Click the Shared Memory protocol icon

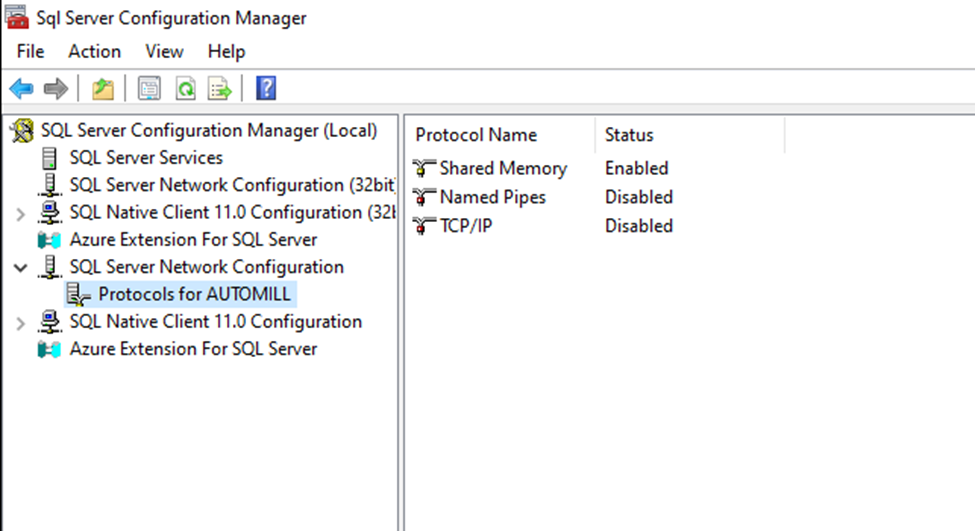423,168
